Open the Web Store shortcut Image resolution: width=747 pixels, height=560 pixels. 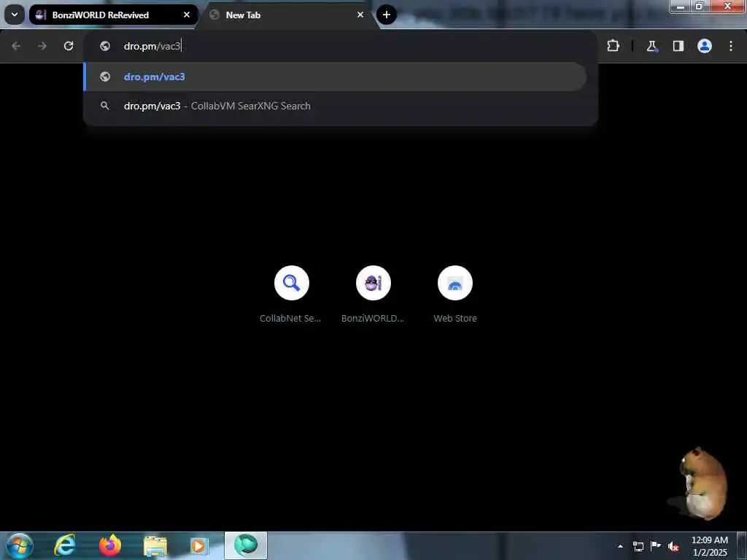[455, 295]
